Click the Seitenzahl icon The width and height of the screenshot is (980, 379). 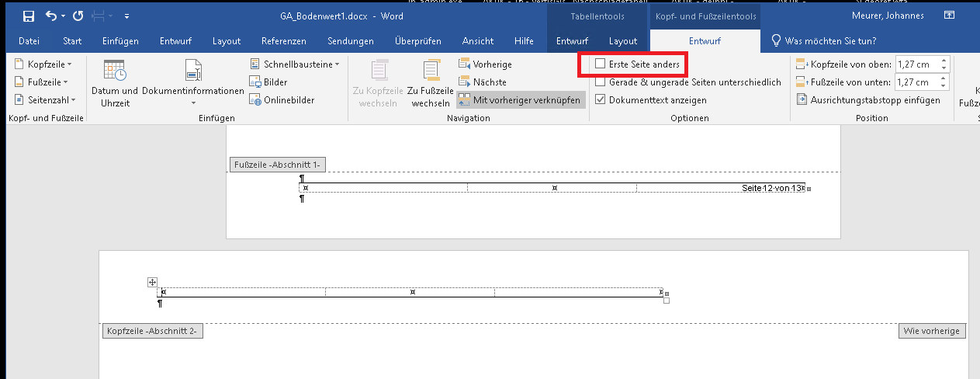(19, 99)
